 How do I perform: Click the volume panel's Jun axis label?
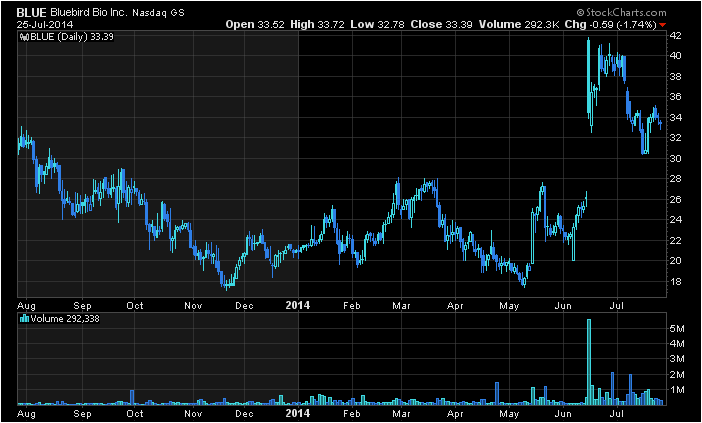click(x=564, y=413)
